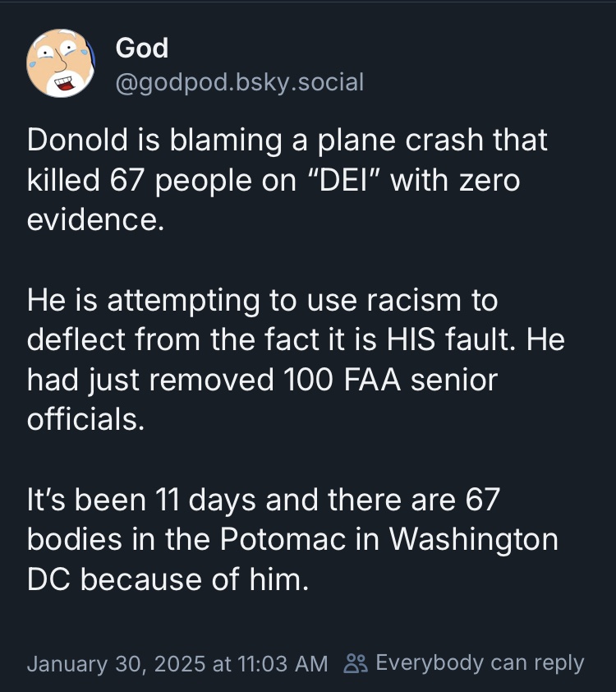Click the God profile avatar

pyautogui.click(x=59, y=63)
